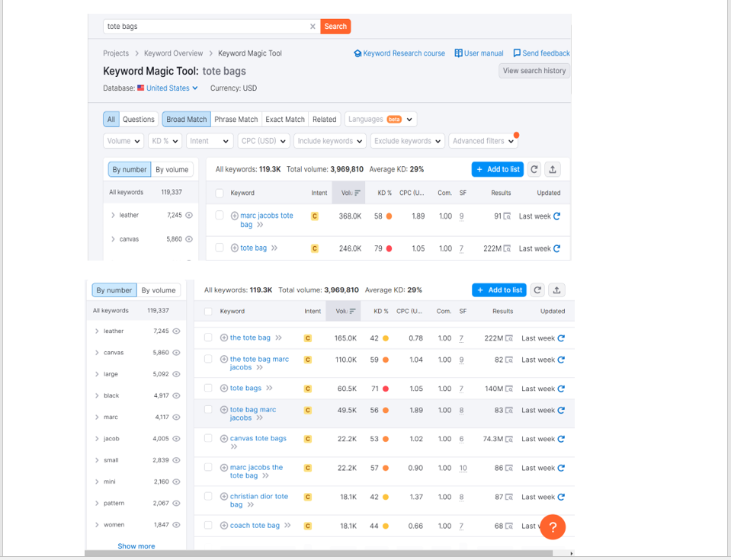Viewport: 731px width, 560px height.
Task: Select By number in upper panel
Action: tap(129, 170)
